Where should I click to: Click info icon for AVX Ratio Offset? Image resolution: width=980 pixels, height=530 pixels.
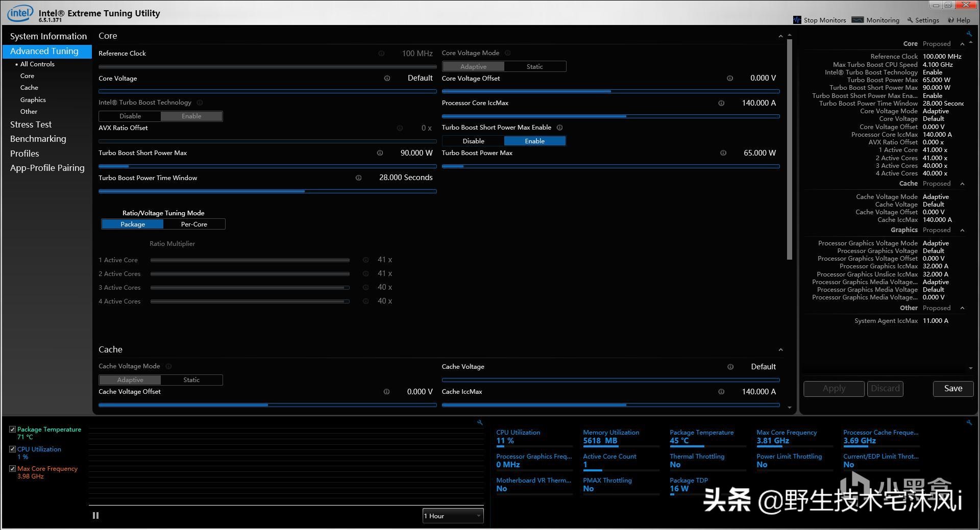tap(400, 128)
